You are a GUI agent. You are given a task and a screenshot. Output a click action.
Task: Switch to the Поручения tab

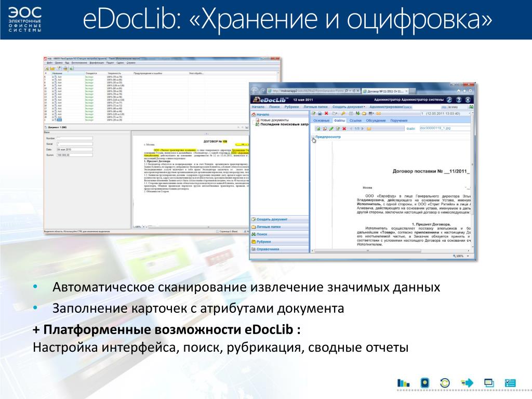click(399, 121)
